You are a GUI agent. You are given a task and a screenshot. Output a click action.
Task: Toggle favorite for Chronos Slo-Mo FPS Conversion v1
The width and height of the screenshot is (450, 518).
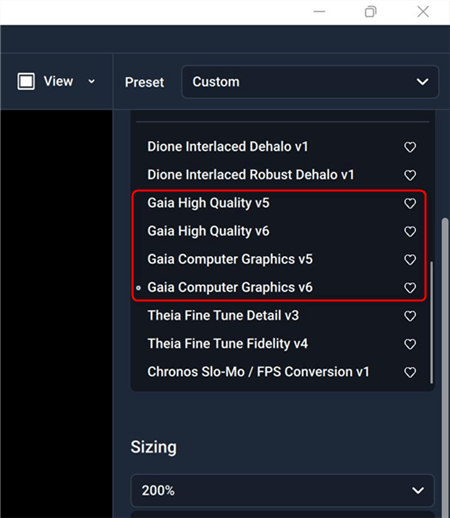(410, 372)
